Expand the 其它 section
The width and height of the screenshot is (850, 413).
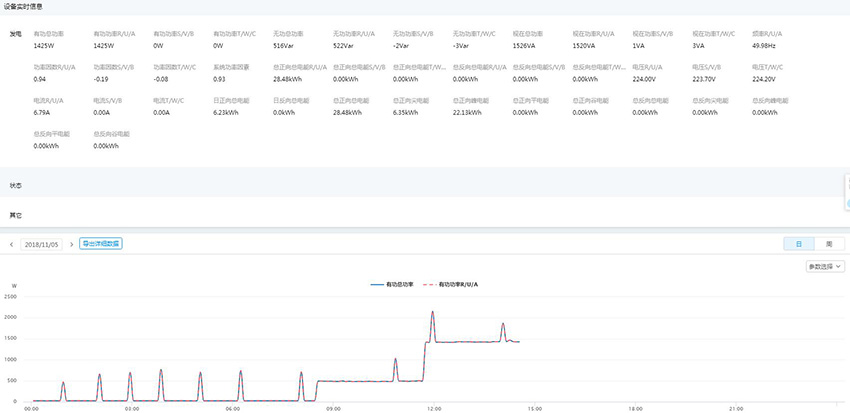coord(16,215)
